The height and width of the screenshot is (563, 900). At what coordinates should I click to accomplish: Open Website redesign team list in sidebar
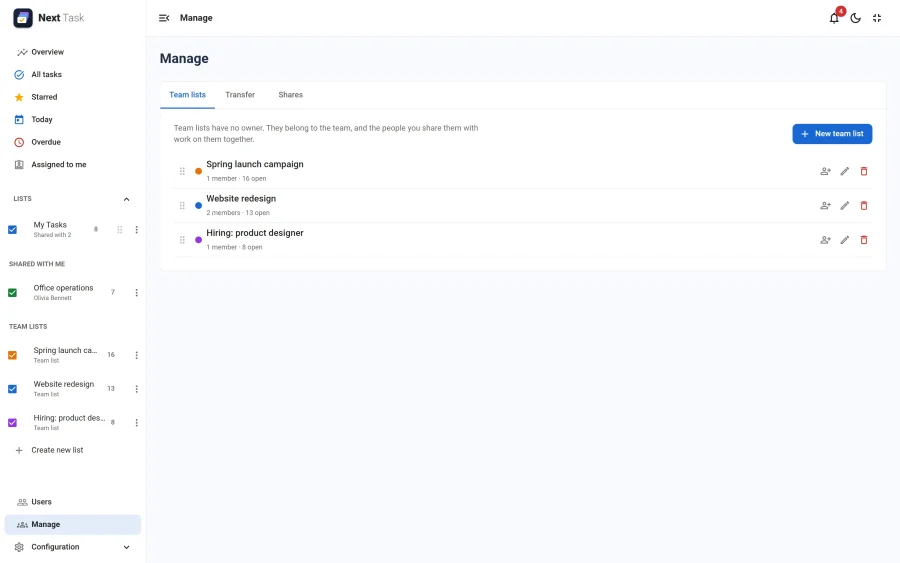click(x=64, y=385)
